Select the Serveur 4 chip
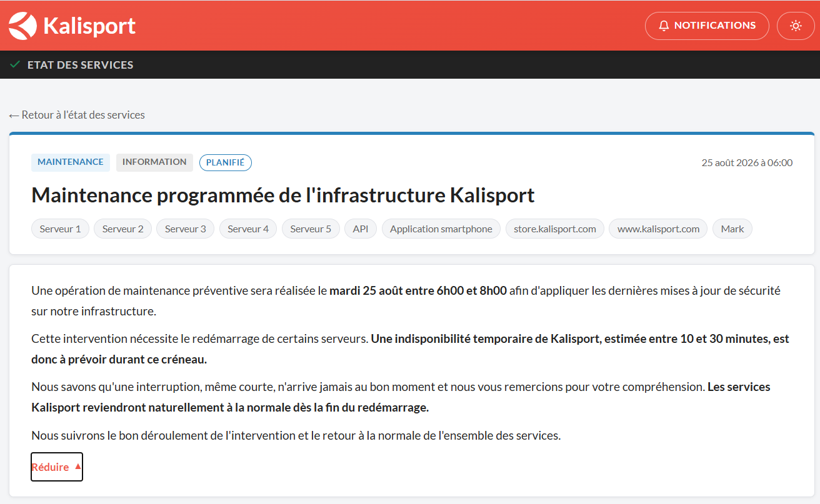The width and height of the screenshot is (820, 504). (x=248, y=229)
